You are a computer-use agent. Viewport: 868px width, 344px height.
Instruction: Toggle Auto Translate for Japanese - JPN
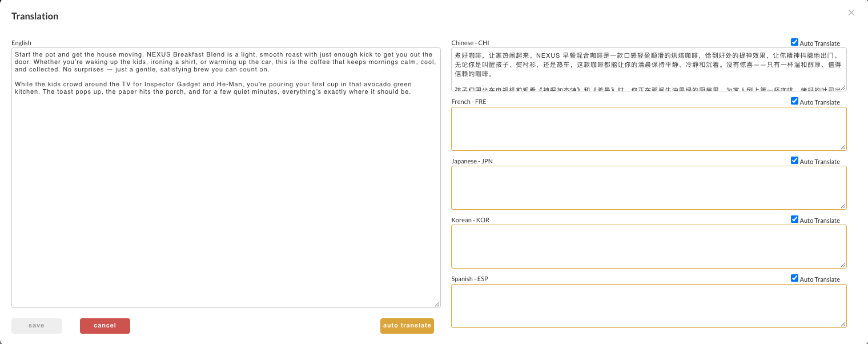click(x=794, y=161)
